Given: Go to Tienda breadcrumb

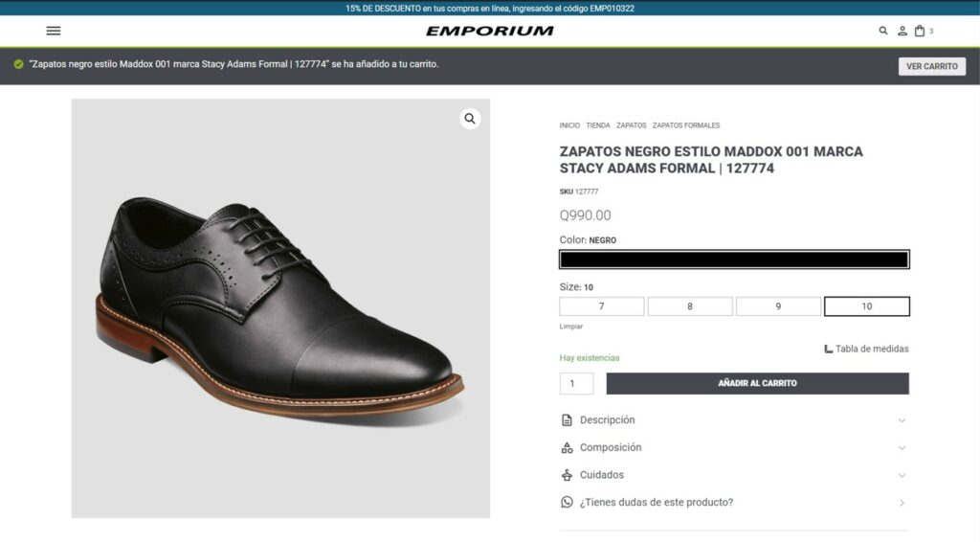Looking at the screenshot, I should 598,125.
